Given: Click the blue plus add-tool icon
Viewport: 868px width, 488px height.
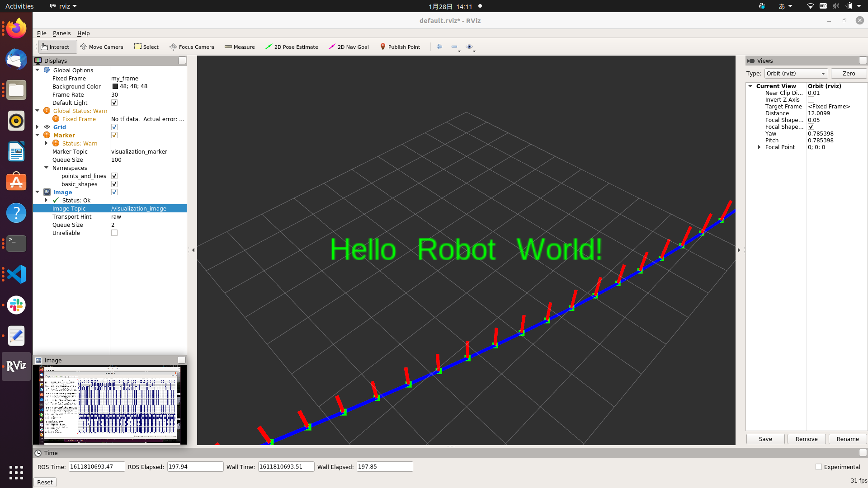Looking at the screenshot, I should (439, 47).
